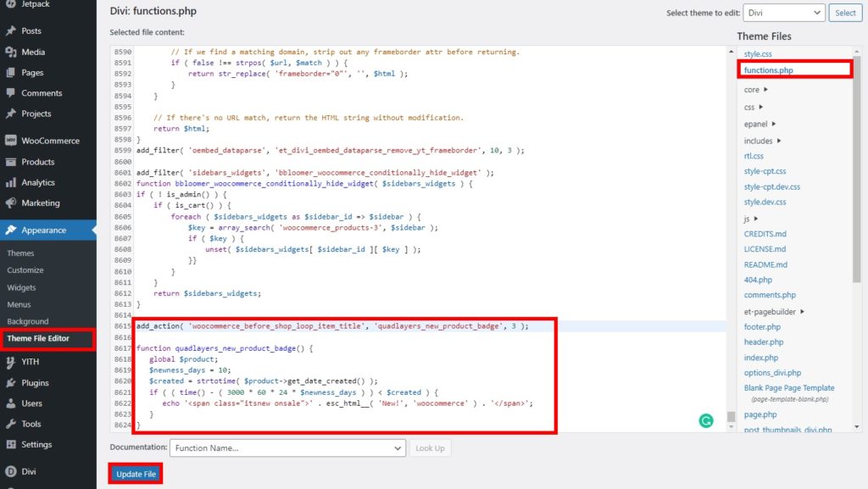Click the Jetpack sidebar icon
The height and width of the screenshot is (489, 868).
point(10,4)
